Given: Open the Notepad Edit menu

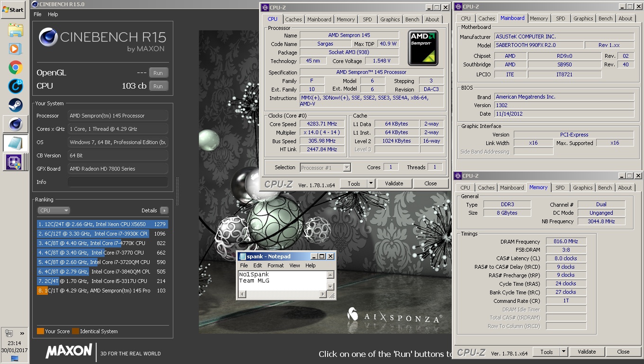Looking at the screenshot, I should [258, 265].
